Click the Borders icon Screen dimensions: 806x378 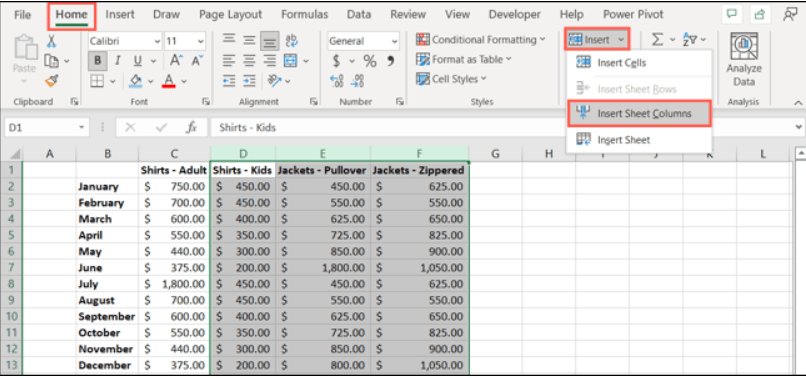tap(98, 81)
